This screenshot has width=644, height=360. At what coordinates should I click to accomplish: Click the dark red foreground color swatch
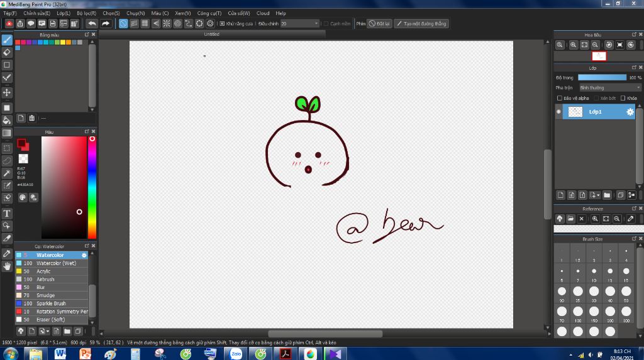21,143
